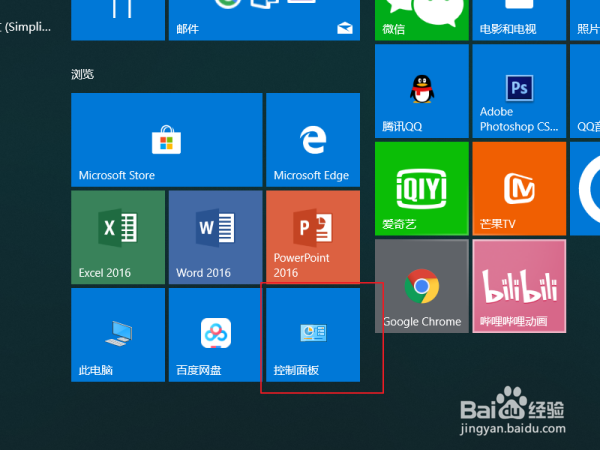Open the PowerPoint 2016 tile

point(313,237)
